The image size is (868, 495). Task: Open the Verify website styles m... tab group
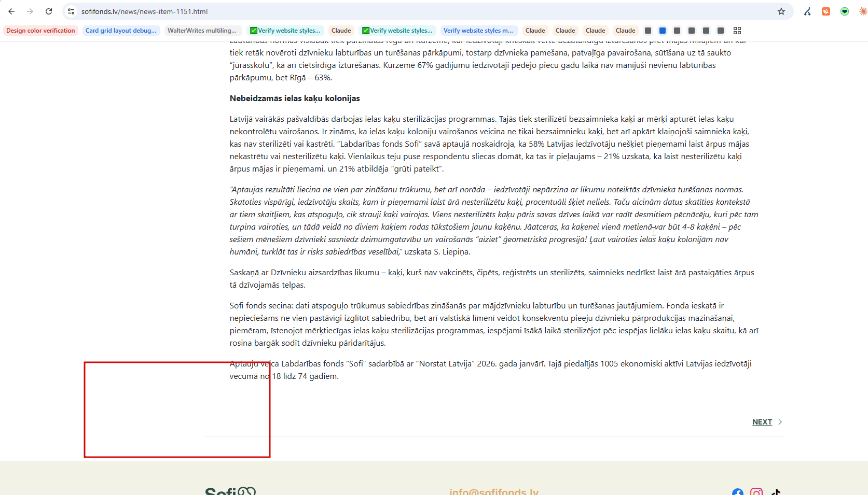(478, 31)
